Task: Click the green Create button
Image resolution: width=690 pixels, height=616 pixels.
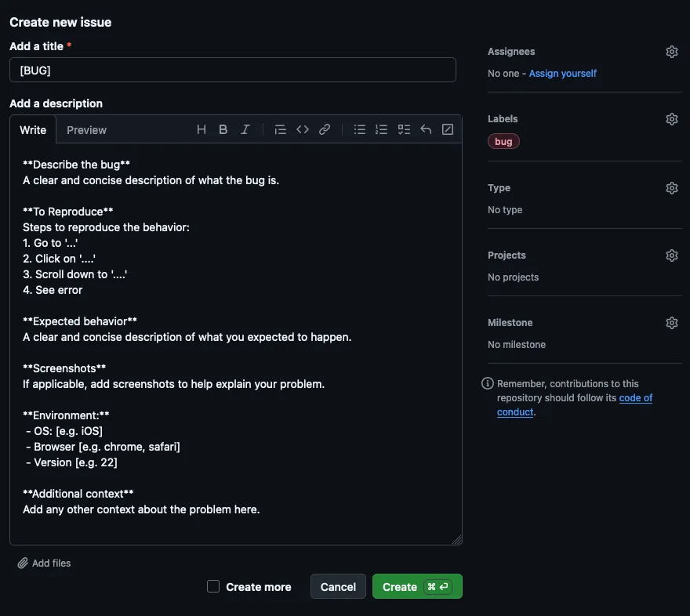Action: pyautogui.click(x=416, y=587)
